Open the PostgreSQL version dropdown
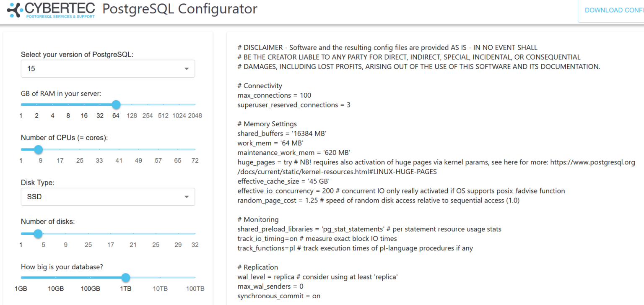Viewport: 644px width, 305px height. 108,69
